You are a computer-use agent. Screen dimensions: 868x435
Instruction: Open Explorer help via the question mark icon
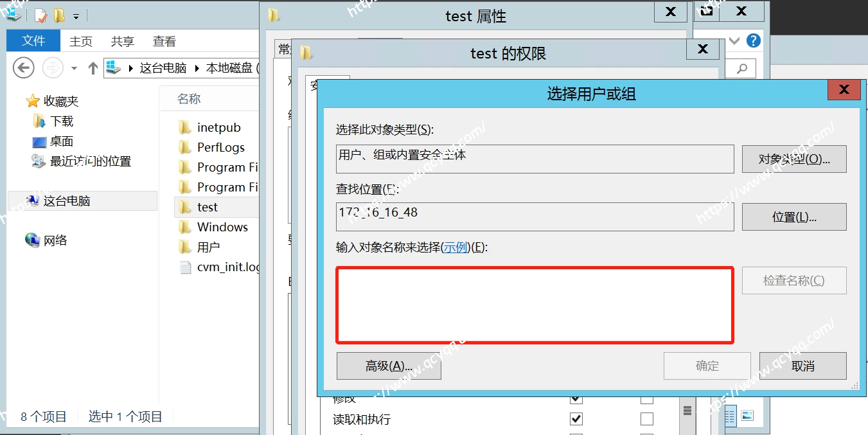pyautogui.click(x=754, y=41)
